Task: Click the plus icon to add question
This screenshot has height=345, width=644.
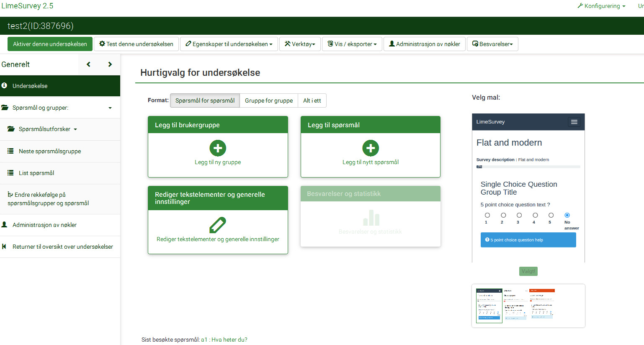Action: [371, 148]
